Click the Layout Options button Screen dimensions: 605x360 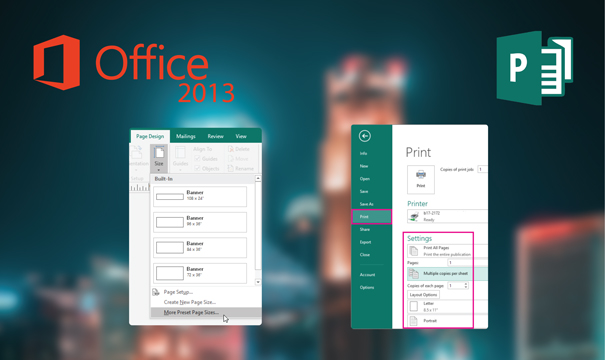[423, 295]
